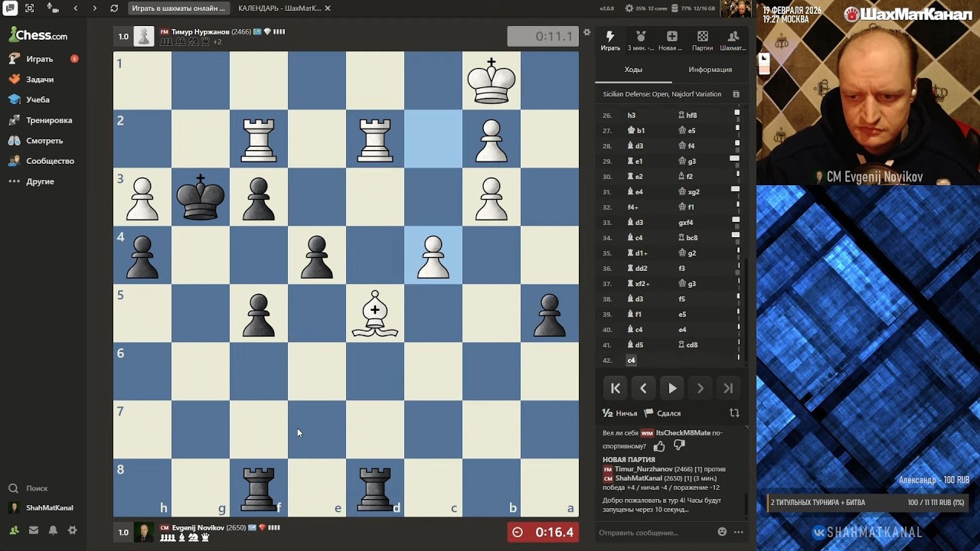Jump to the first move
Viewport: 980px width, 551px height.
click(616, 388)
